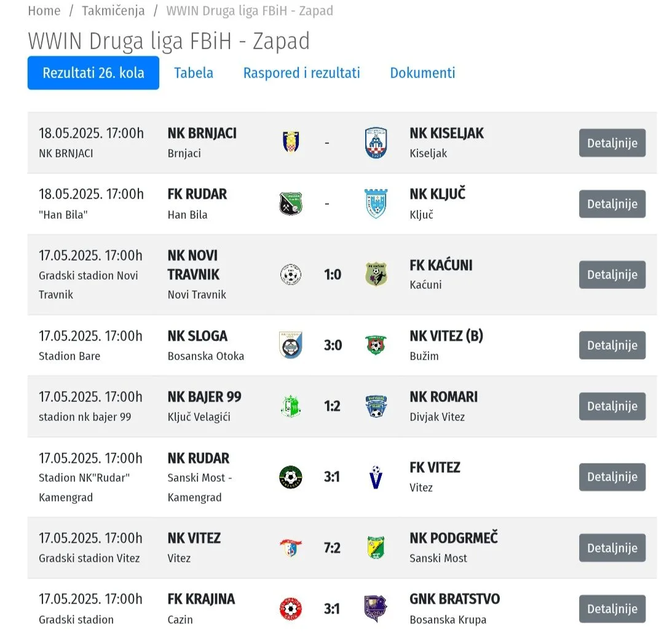Go to Home breadcrumb link
Screen dimensions: 664x644
[x=44, y=10]
